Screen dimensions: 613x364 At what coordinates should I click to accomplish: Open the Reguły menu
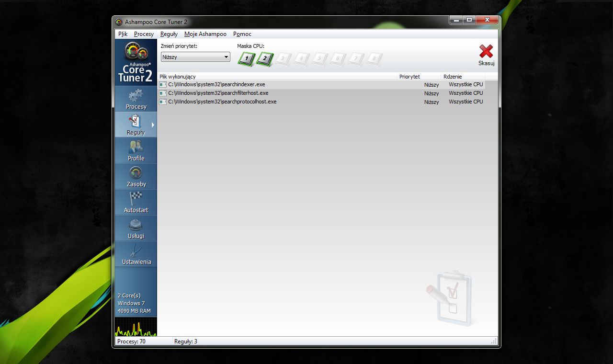point(169,34)
